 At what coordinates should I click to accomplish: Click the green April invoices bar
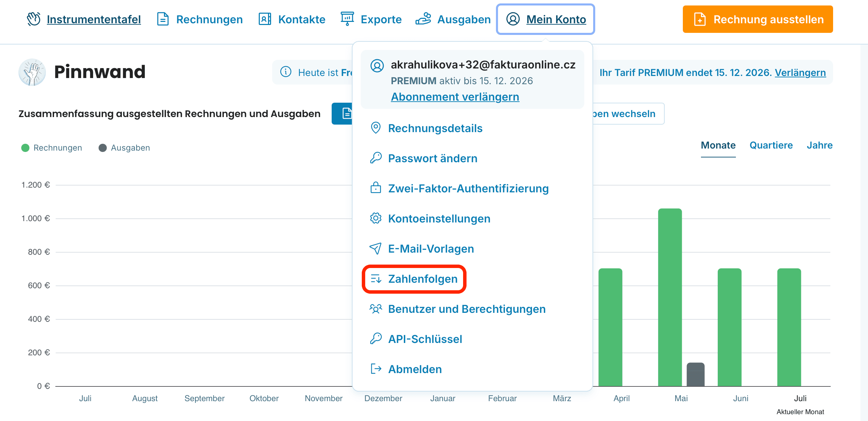[x=610, y=327]
